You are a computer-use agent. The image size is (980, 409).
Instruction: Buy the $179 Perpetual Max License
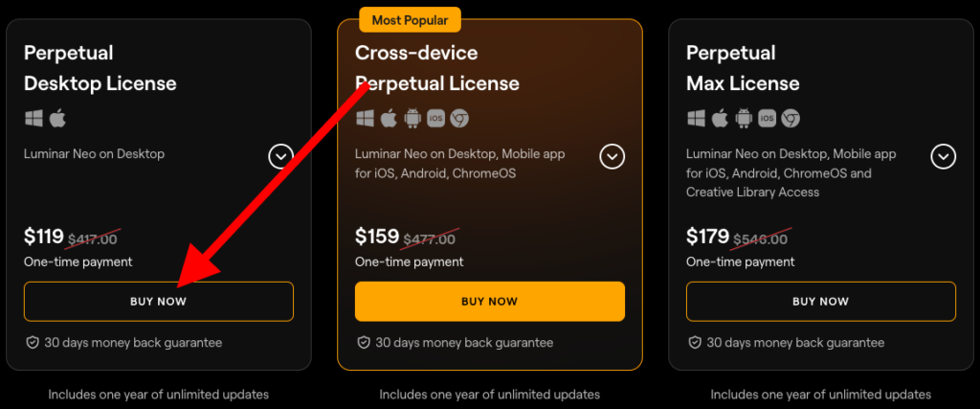(820, 301)
